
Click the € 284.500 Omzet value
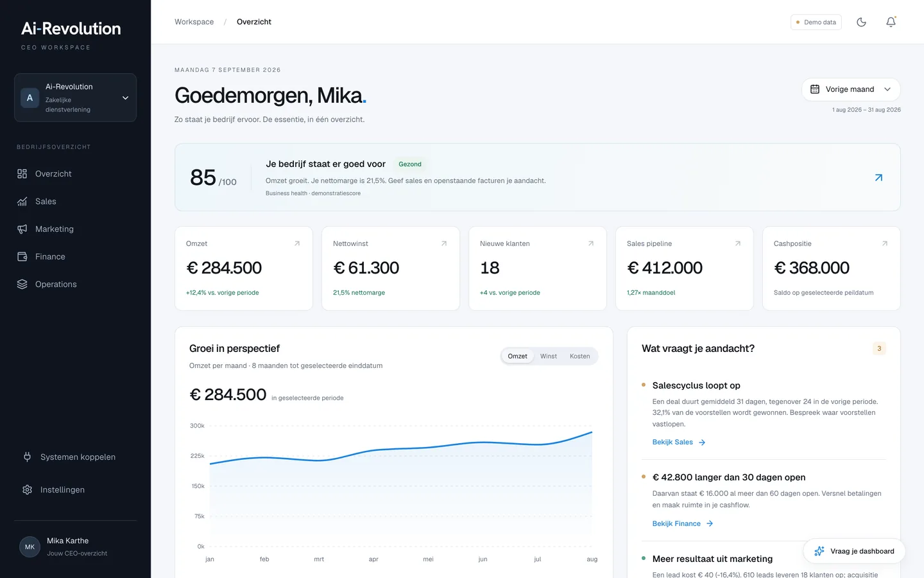[x=224, y=268]
